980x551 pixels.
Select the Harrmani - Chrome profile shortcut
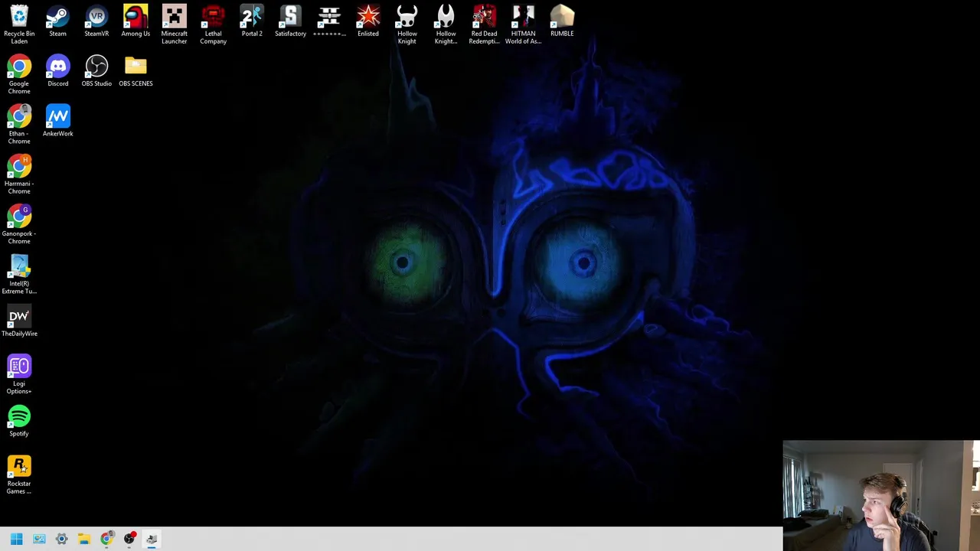pyautogui.click(x=19, y=174)
